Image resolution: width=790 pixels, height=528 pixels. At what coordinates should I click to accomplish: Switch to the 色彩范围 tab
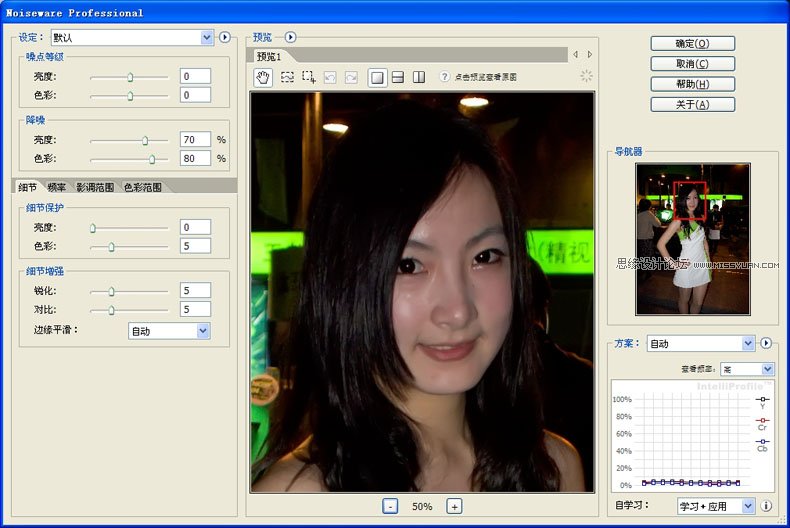coord(142,187)
